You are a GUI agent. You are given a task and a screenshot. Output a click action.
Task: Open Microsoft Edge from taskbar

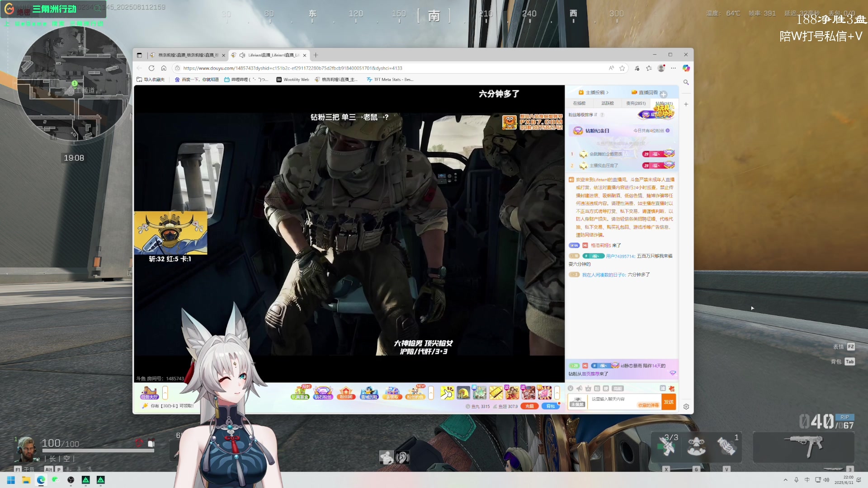(41, 480)
